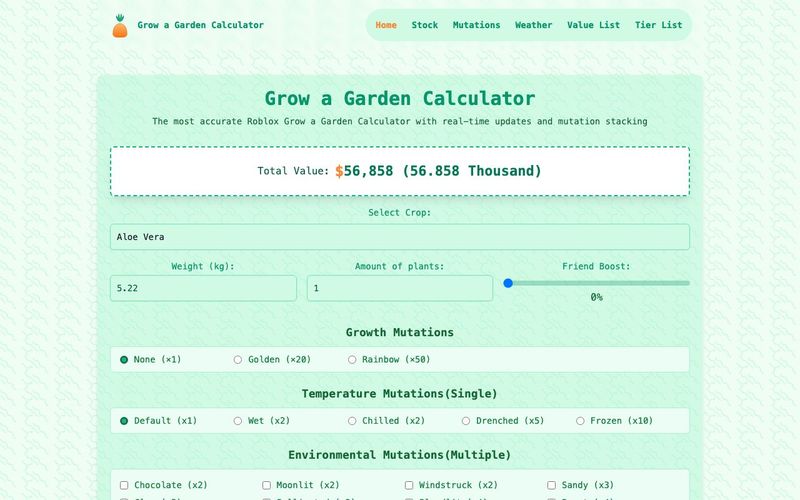800x500 pixels.
Task: Select the Rainbow (×50) growth mutation
Action: (352, 360)
